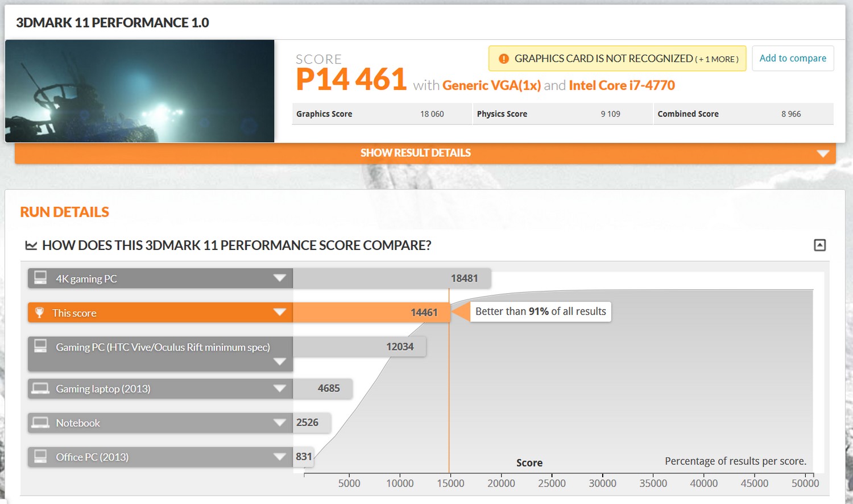853x504 pixels.
Task: Click the 2526 Notebook bar value
Action: tap(307, 423)
